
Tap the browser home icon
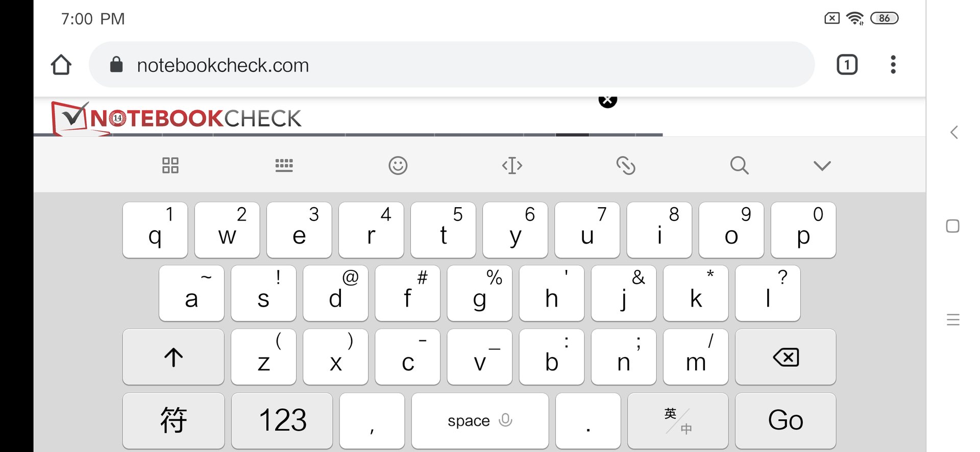(61, 65)
